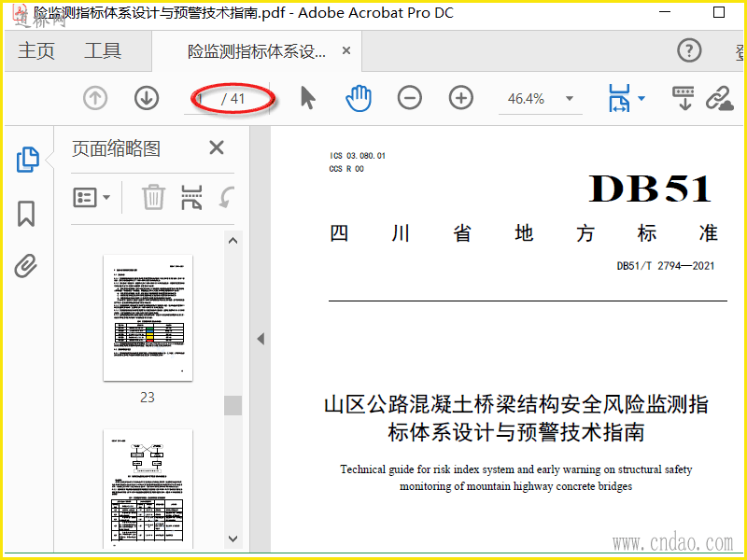Click the CCS R 00 text
The height and width of the screenshot is (560, 747).
click(x=346, y=169)
